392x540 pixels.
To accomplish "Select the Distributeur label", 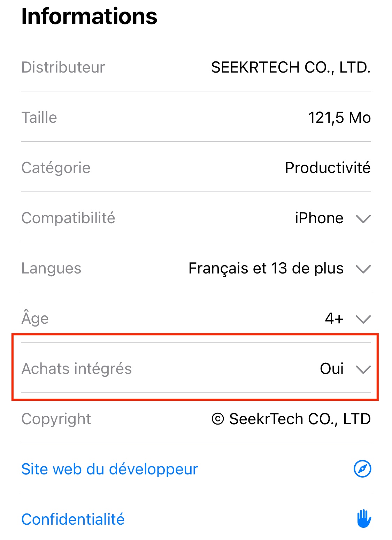I will [x=63, y=67].
